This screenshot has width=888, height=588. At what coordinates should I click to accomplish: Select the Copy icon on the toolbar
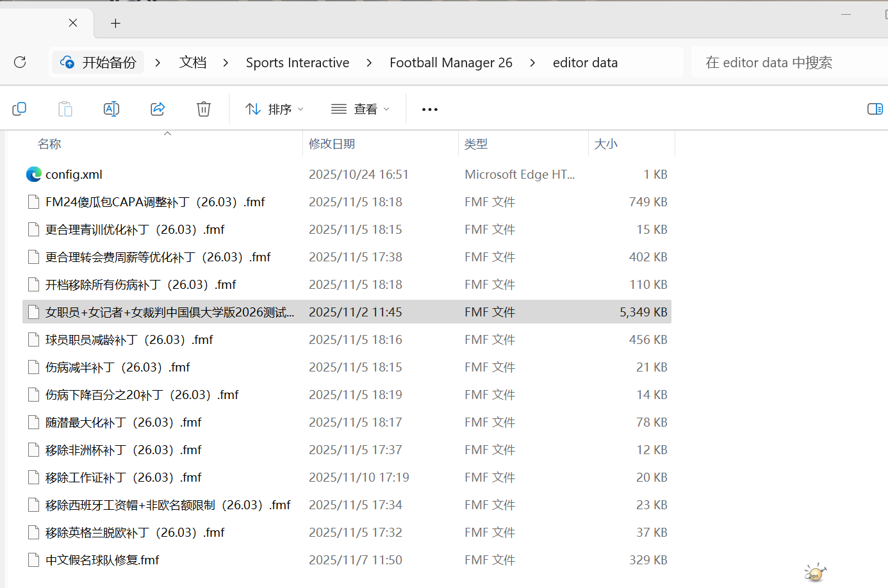19,109
